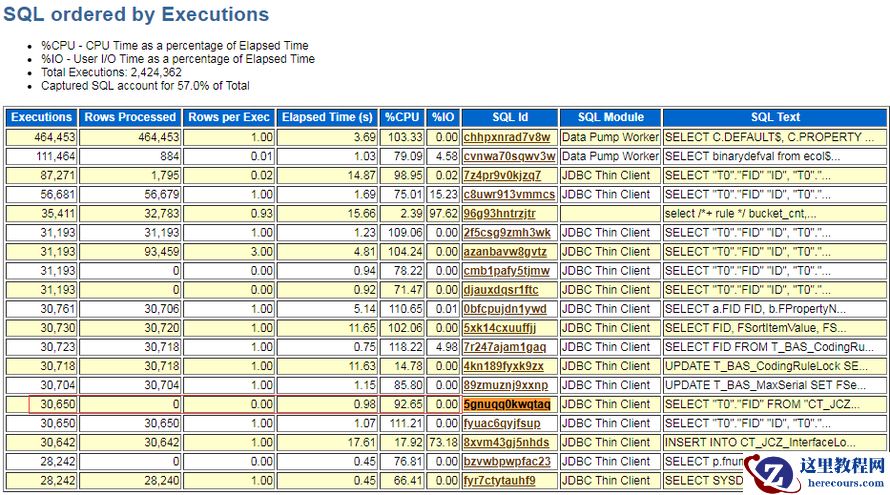Click the '%IO - User I/O Time' description line

[178, 59]
